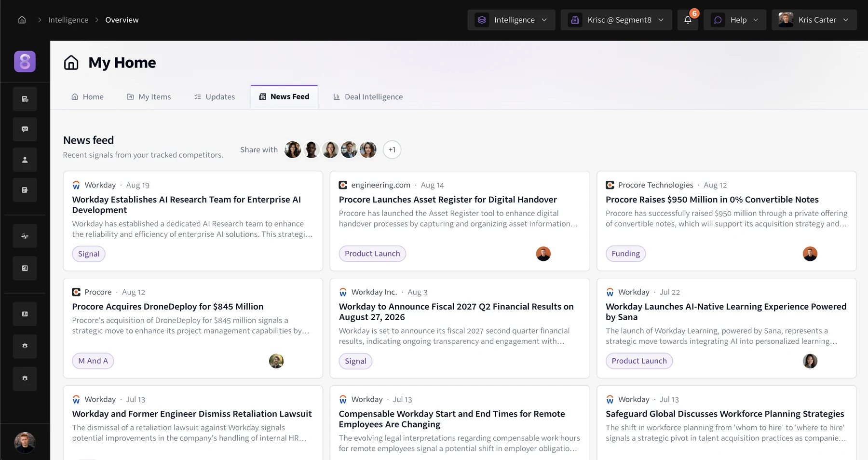The height and width of the screenshot is (460, 868).
Task: Click the home icon in the breadcrumb
Action: tap(22, 20)
